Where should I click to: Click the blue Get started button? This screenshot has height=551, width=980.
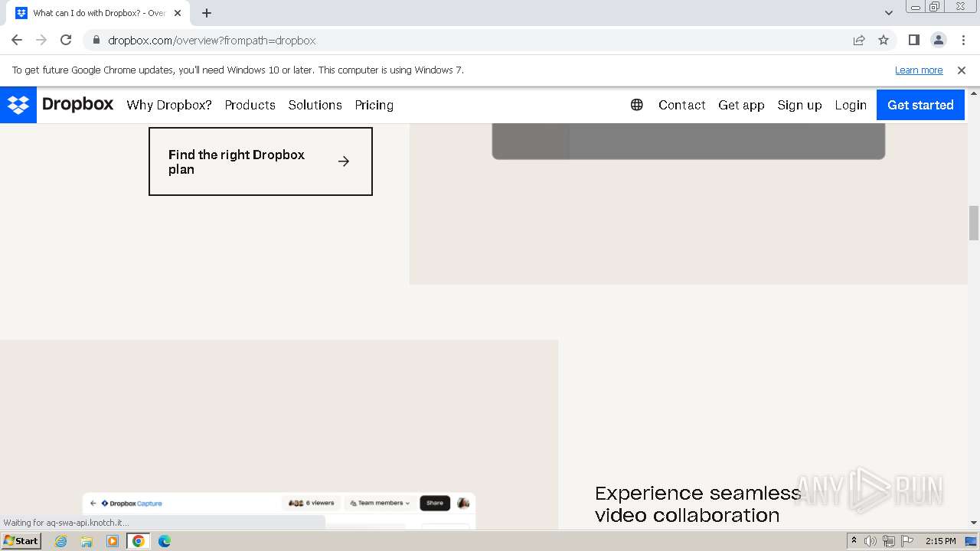click(x=920, y=105)
